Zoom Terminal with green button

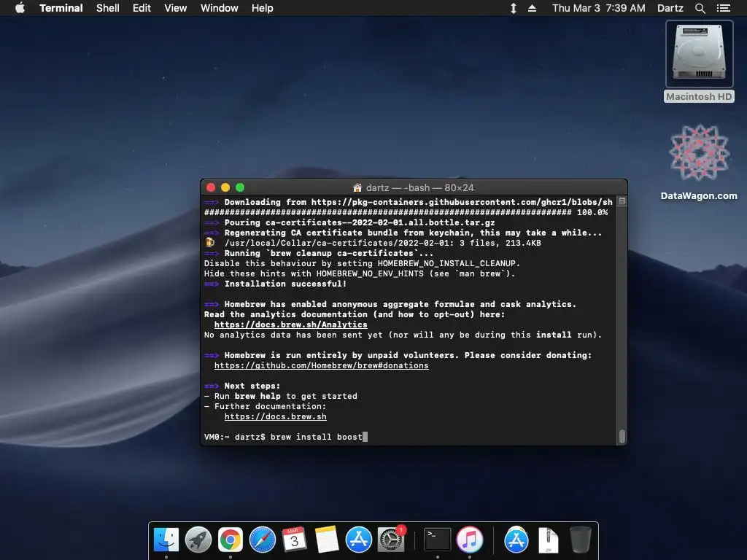240,187
